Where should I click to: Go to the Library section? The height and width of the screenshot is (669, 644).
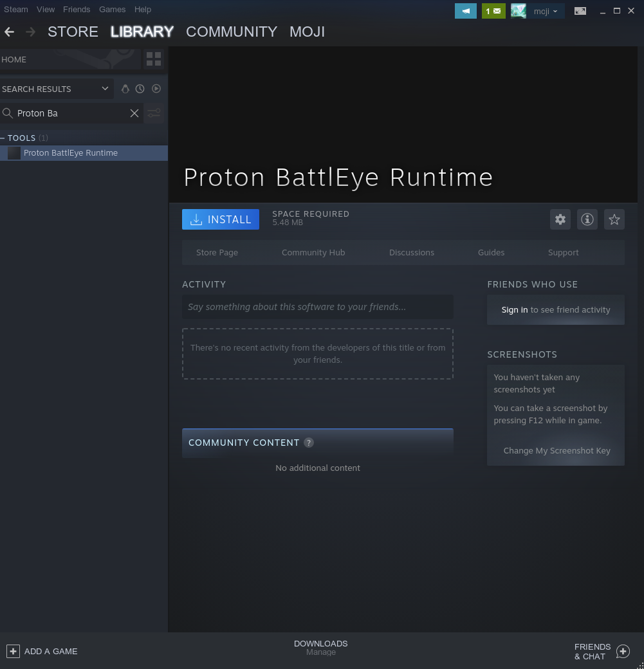142,32
